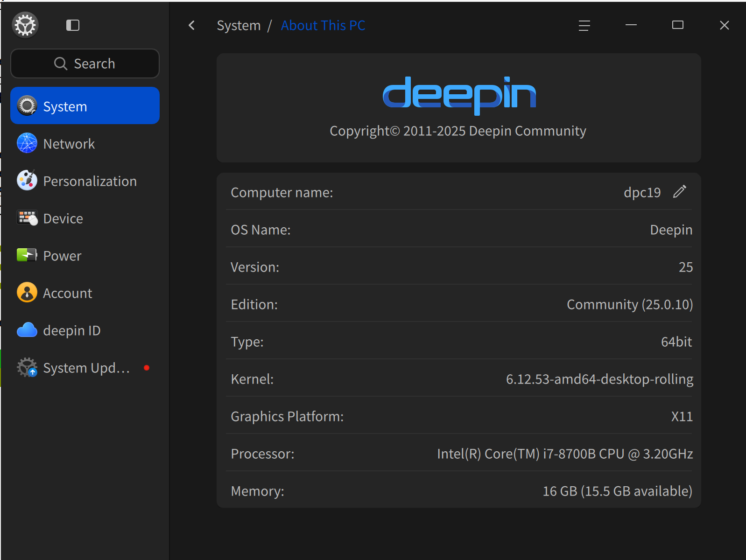
Task: Click the deepin ID cloud icon
Action: pyautogui.click(x=27, y=330)
